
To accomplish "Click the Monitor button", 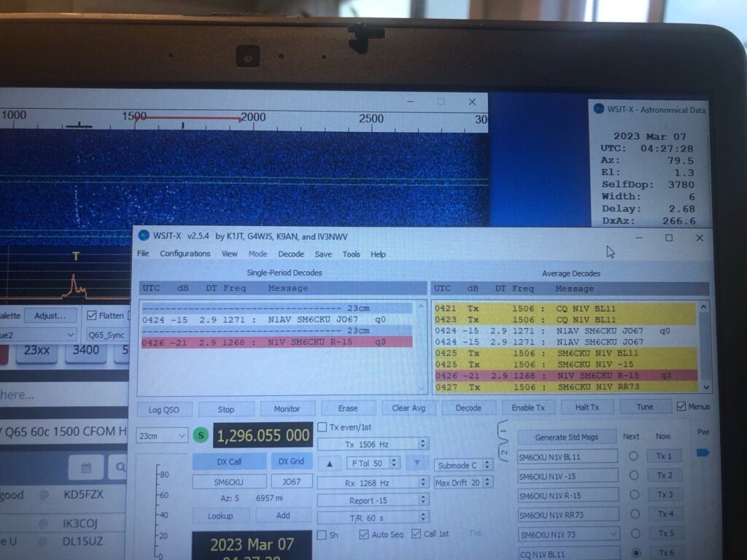I will click(x=287, y=408).
